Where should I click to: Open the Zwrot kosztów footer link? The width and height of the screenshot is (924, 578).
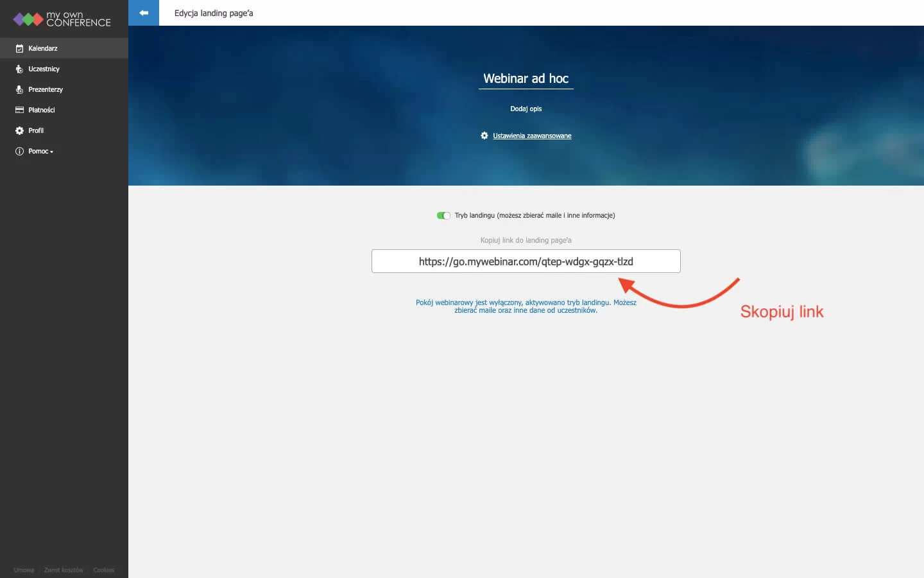pyautogui.click(x=64, y=570)
